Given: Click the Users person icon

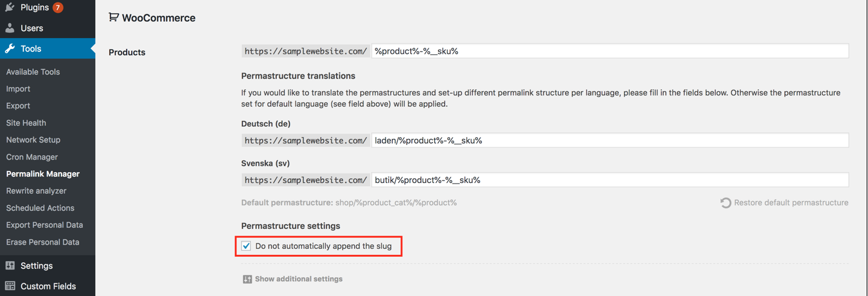Looking at the screenshot, I should 10,28.
